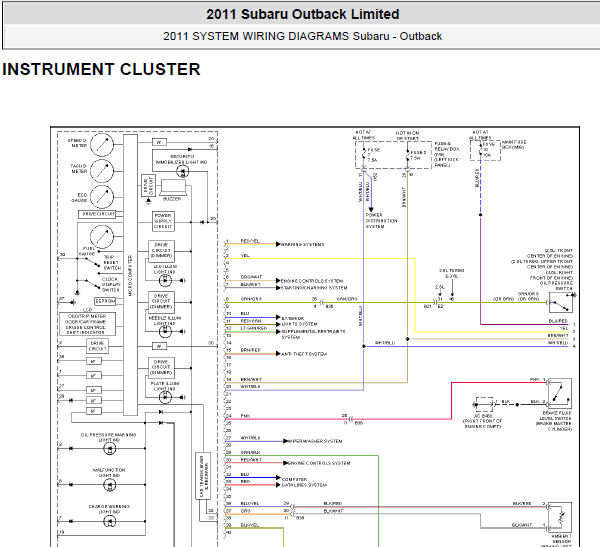Click the vertical Drive Circuit box beside the buzzer

click(148, 186)
